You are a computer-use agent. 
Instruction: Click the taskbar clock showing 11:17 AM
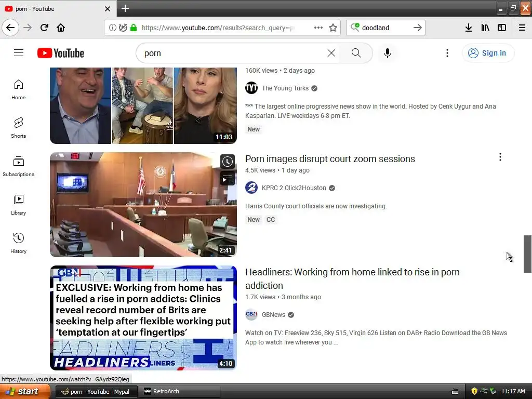pyautogui.click(x=513, y=391)
